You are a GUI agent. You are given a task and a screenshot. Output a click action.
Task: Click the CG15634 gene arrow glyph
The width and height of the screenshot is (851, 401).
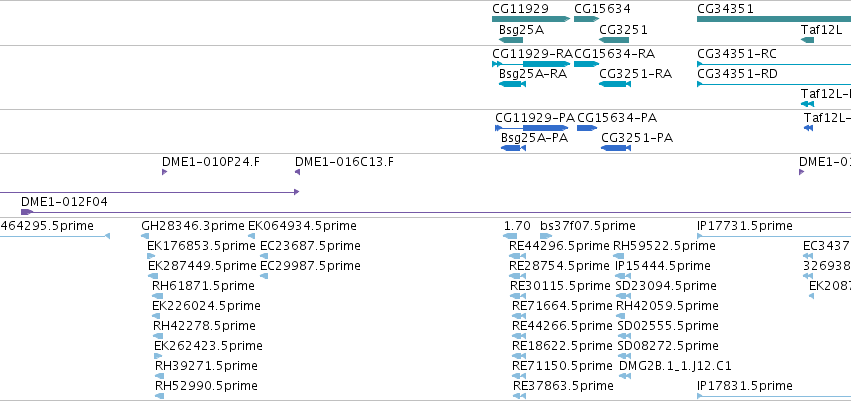coord(586,19)
